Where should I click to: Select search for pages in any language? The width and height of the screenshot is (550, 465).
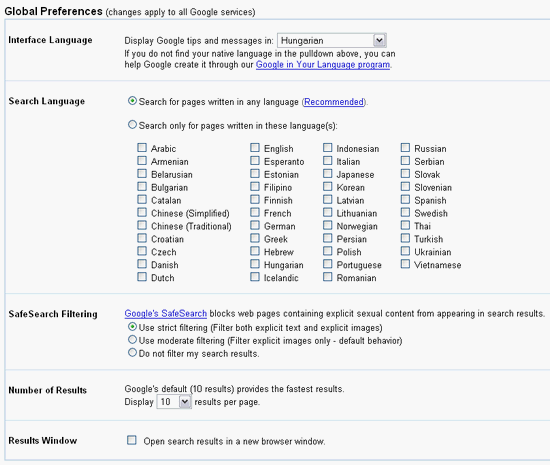point(132,101)
